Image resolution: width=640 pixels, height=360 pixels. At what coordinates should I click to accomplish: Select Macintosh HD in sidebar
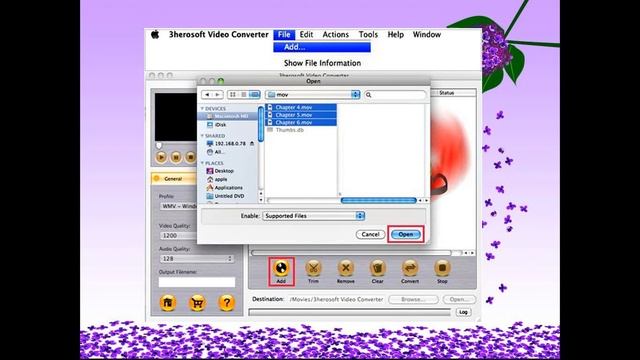(x=229, y=116)
